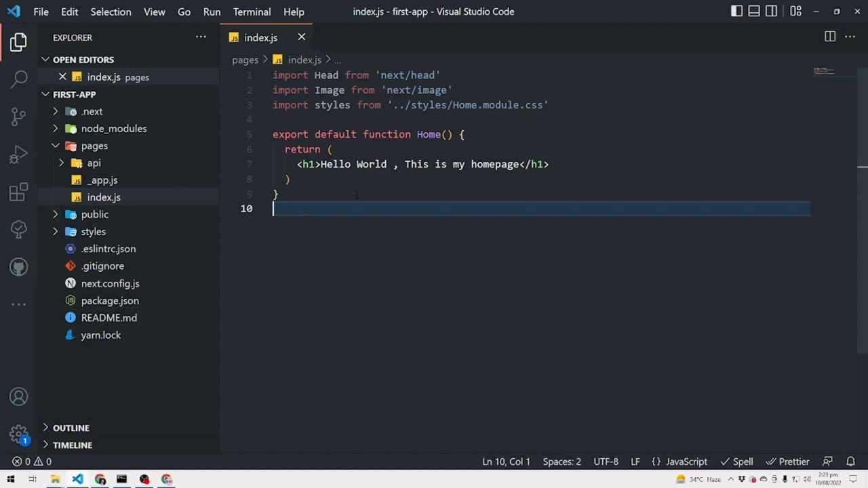Open yarn.lock in the file tree
868x488 pixels.
(101, 335)
